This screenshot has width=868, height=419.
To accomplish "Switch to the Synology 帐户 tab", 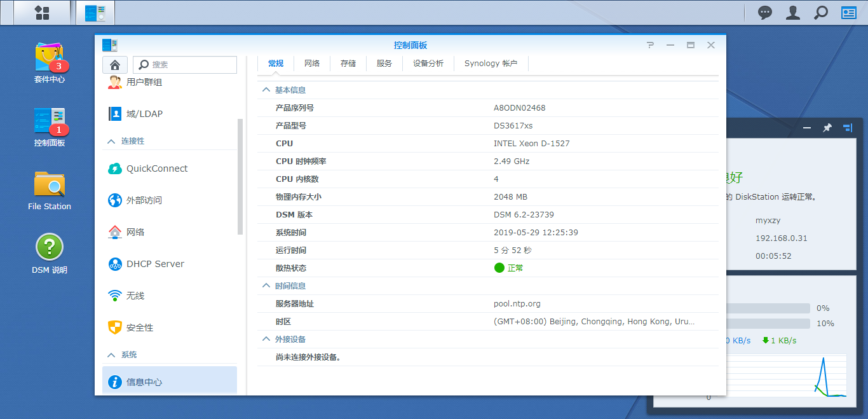I will pos(491,63).
